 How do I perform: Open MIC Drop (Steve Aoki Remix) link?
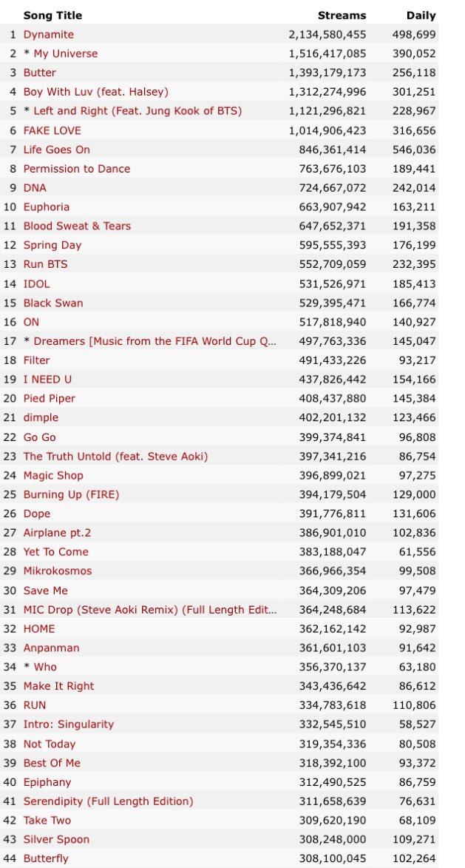pos(150,609)
